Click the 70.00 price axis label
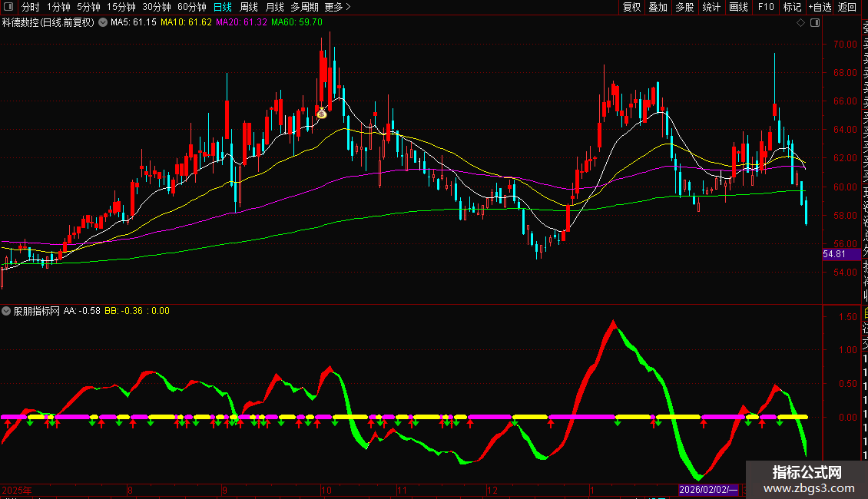 pyautogui.click(x=845, y=45)
